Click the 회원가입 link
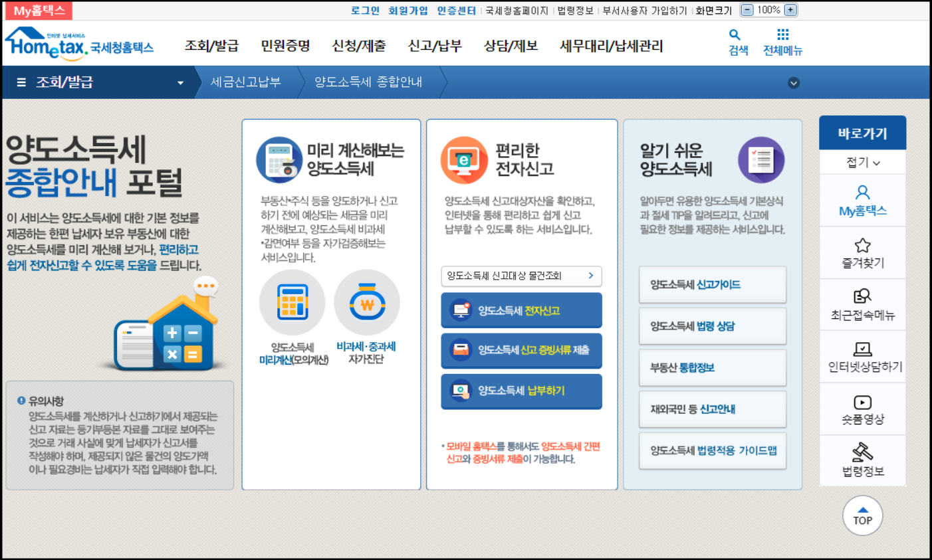This screenshot has width=932, height=560. coord(408,11)
